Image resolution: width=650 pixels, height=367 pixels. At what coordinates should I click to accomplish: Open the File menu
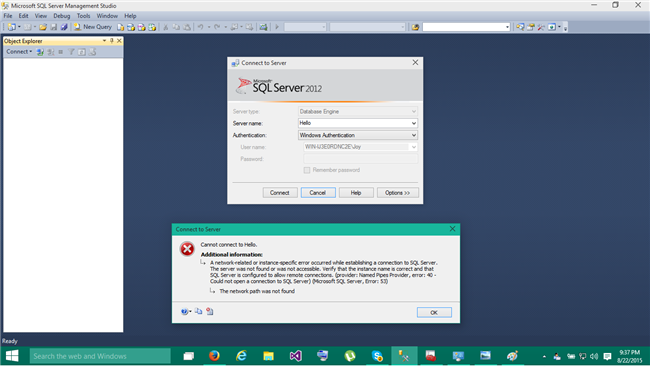tap(8, 16)
